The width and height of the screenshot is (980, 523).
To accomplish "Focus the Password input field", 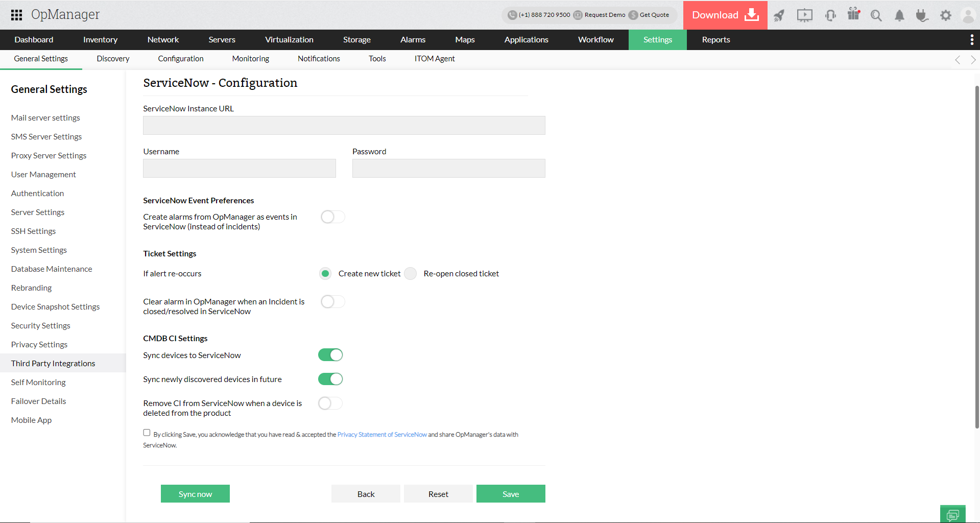I will [x=449, y=169].
